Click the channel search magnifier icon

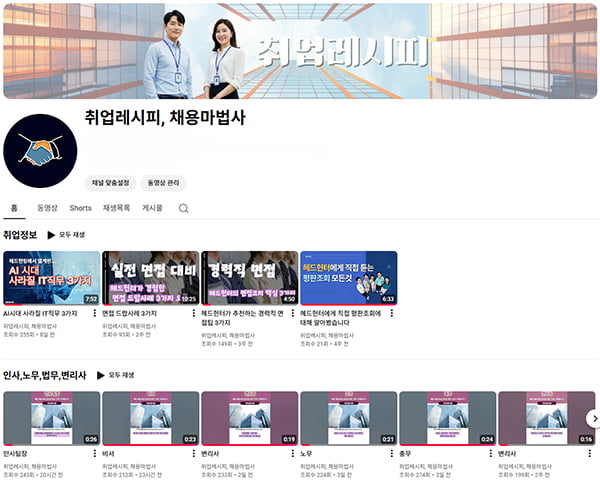click(183, 208)
